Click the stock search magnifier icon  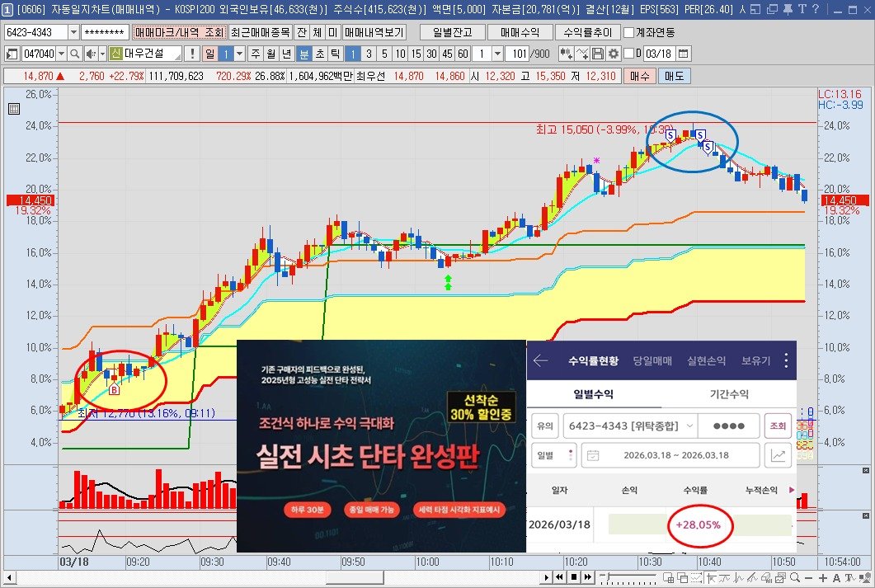click(73, 54)
